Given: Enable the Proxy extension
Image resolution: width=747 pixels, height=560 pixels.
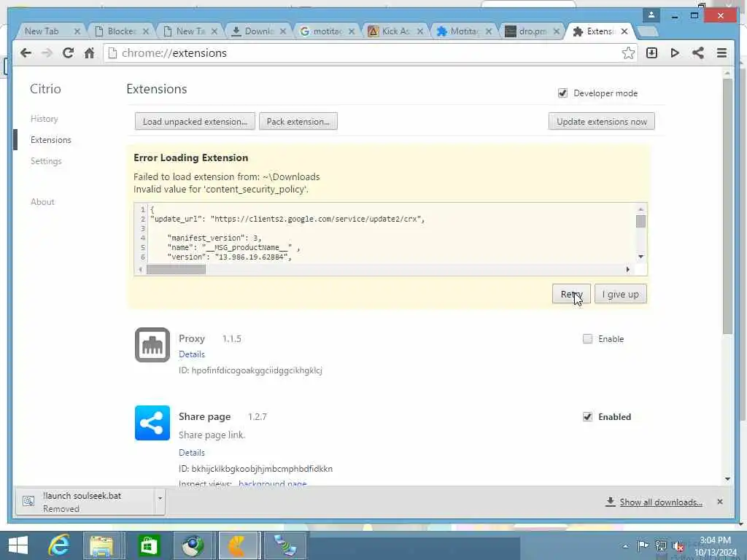Looking at the screenshot, I should pyautogui.click(x=587, y=338).
